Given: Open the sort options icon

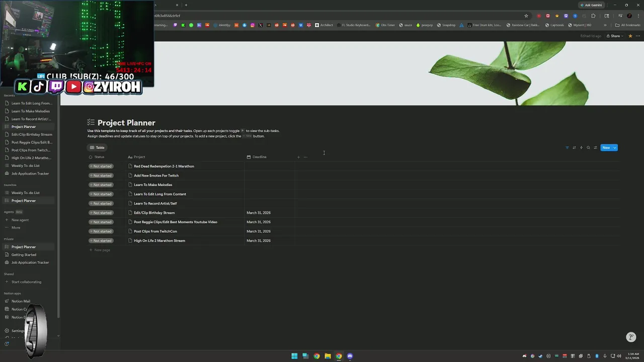Looking at the screenshot, I should tap(574, 148).
